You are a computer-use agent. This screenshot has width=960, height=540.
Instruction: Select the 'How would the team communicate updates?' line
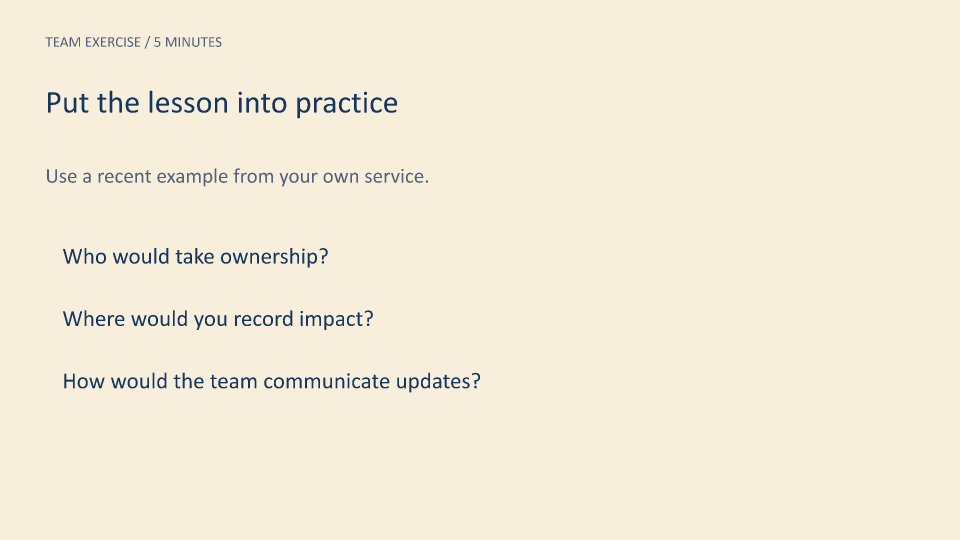point(272,381)
